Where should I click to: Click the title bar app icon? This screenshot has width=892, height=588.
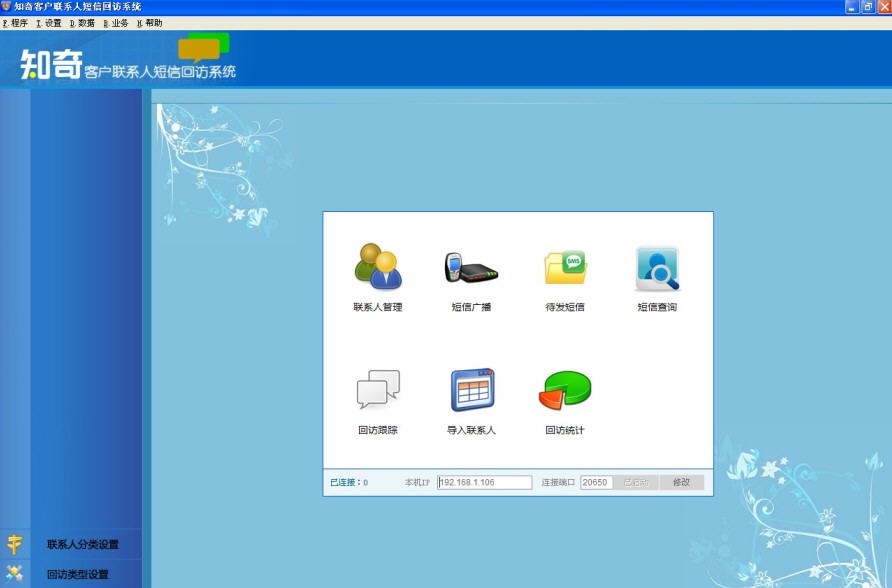point(6,6)
